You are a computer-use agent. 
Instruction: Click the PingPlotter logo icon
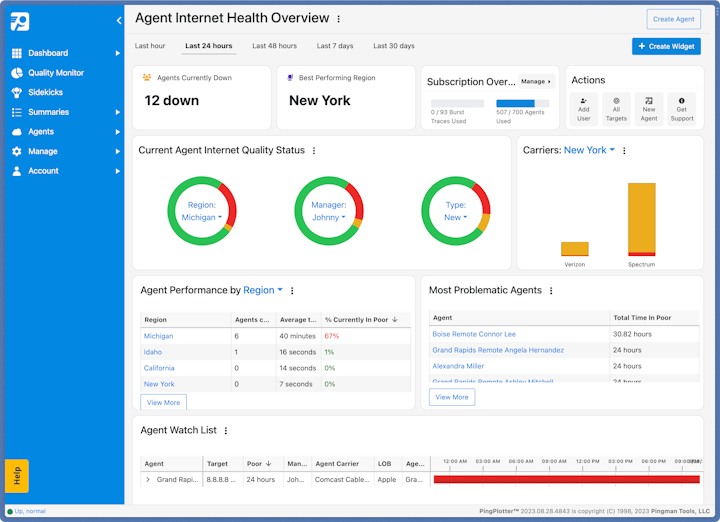pos(20,21)
